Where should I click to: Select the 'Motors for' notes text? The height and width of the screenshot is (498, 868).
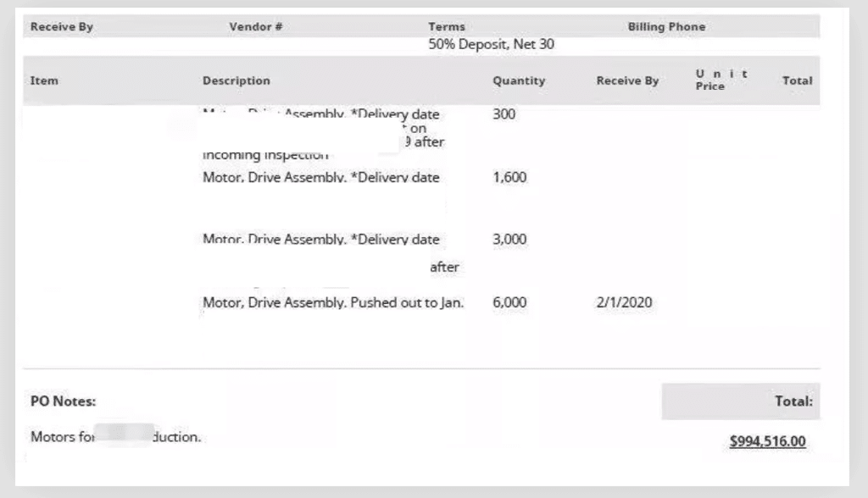tap(63, 436)
